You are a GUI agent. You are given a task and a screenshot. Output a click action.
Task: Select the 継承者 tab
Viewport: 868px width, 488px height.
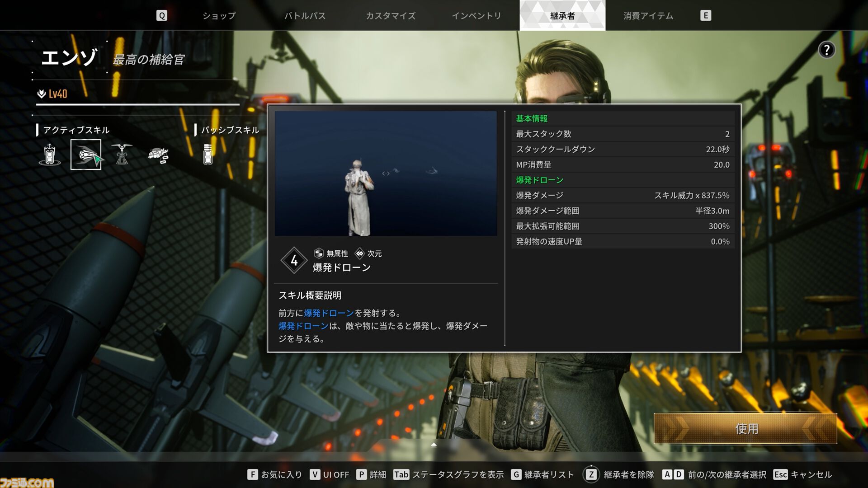[562, 15]
